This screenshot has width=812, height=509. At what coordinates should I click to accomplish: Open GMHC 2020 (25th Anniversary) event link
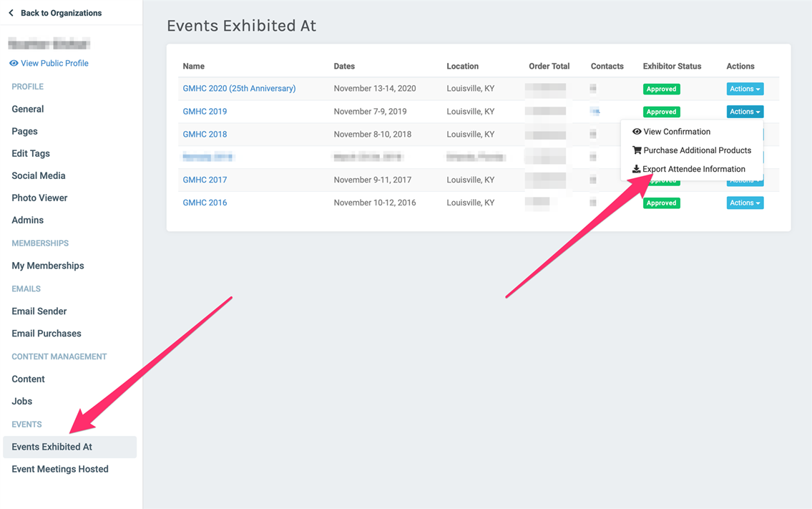point(239,89)
